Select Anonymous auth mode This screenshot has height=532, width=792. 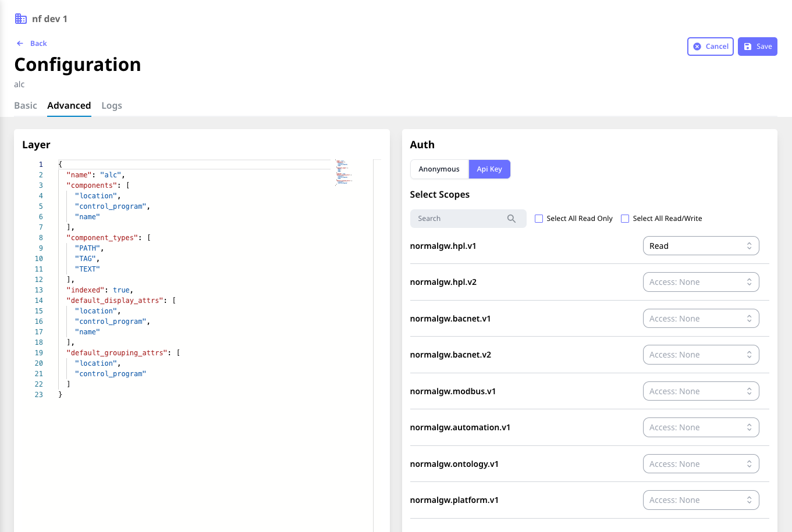coord(439,169)
